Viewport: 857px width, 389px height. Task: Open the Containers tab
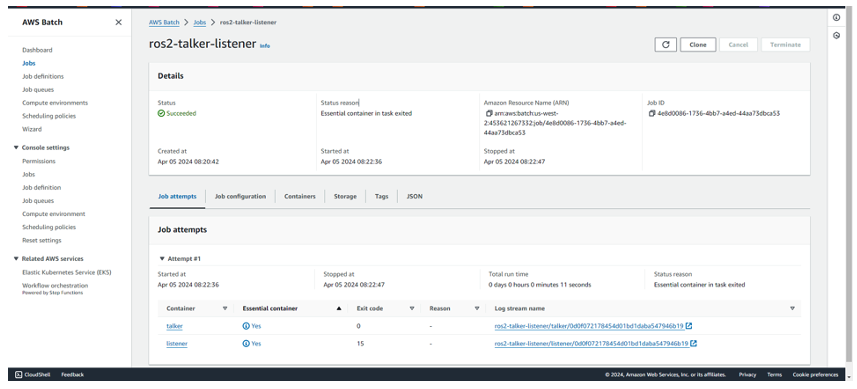[300, 196]
